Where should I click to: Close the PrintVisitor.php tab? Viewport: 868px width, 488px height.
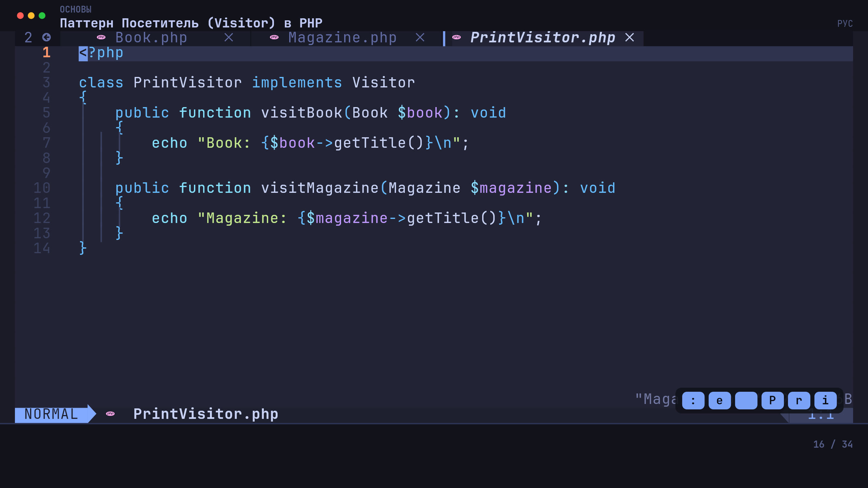coord(630,38)
